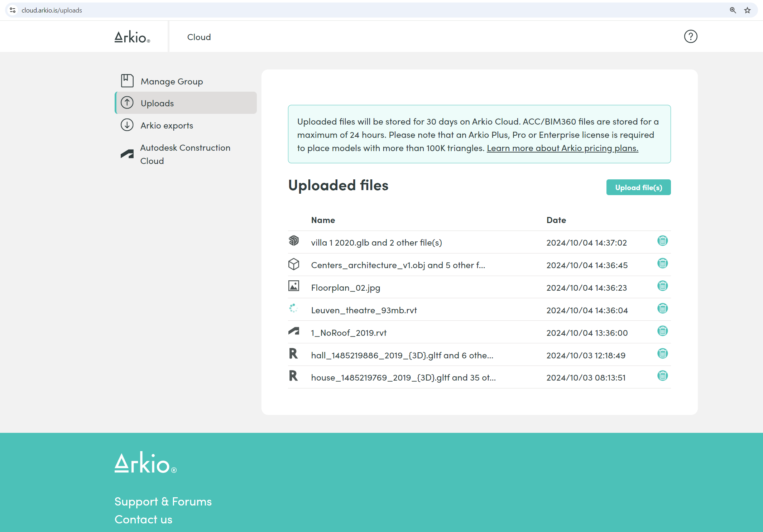Image resolution: width=763 pixels, height=532 pixels.
Task: Bookmark this page with the star icon
Action: [747, 10]
